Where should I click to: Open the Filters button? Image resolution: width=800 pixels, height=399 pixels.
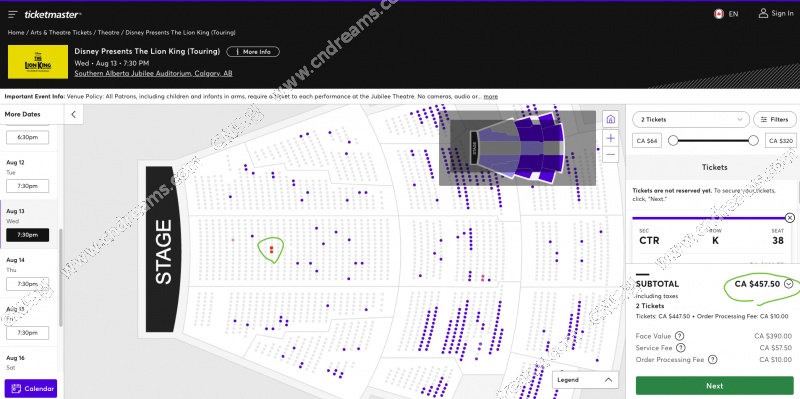click(x=774, y=119)
